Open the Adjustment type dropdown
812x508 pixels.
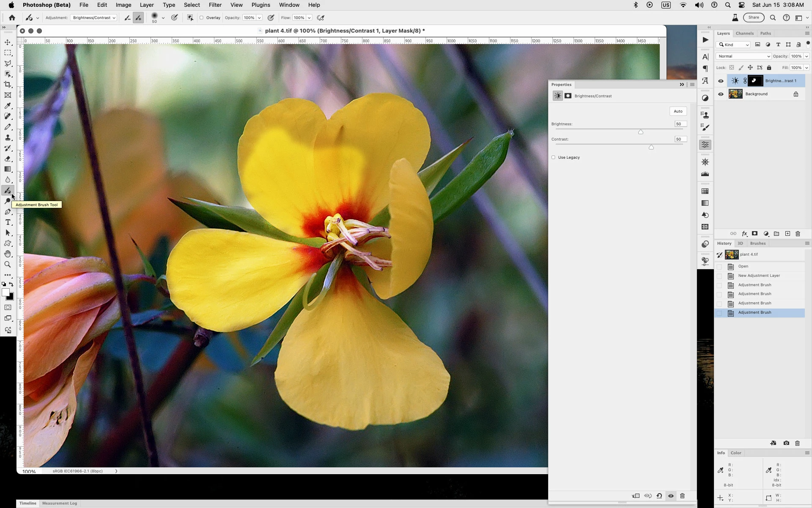[x=93, y=18]
